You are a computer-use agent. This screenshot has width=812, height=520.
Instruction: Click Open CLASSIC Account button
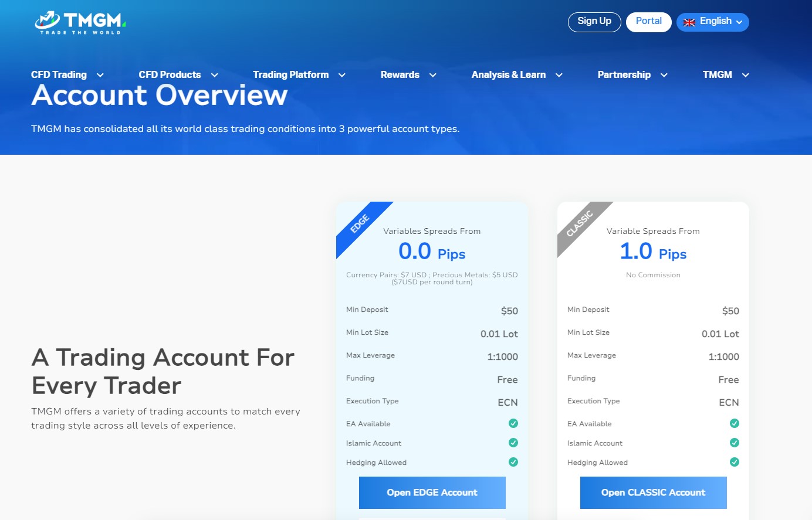(x=654, y=492)
